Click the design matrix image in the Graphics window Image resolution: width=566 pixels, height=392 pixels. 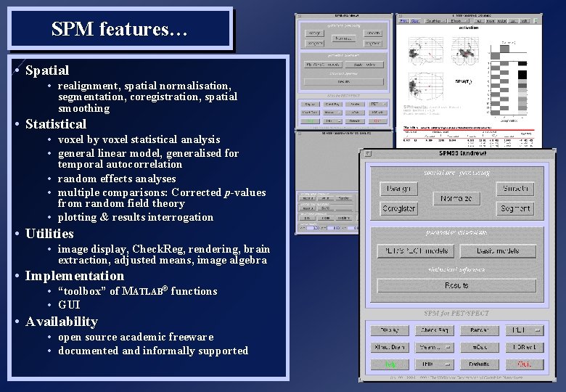(x=509, y=89)
